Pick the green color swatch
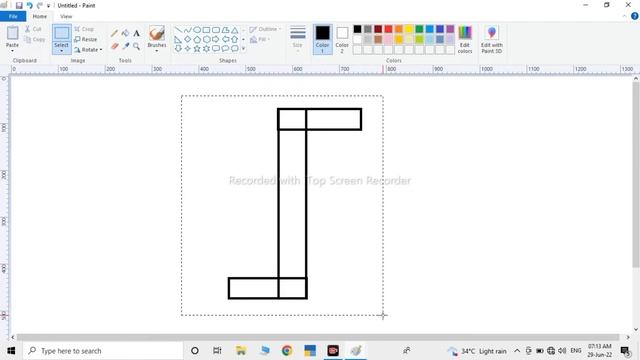This screenshot has width=640, height=360. coord(419,29)
